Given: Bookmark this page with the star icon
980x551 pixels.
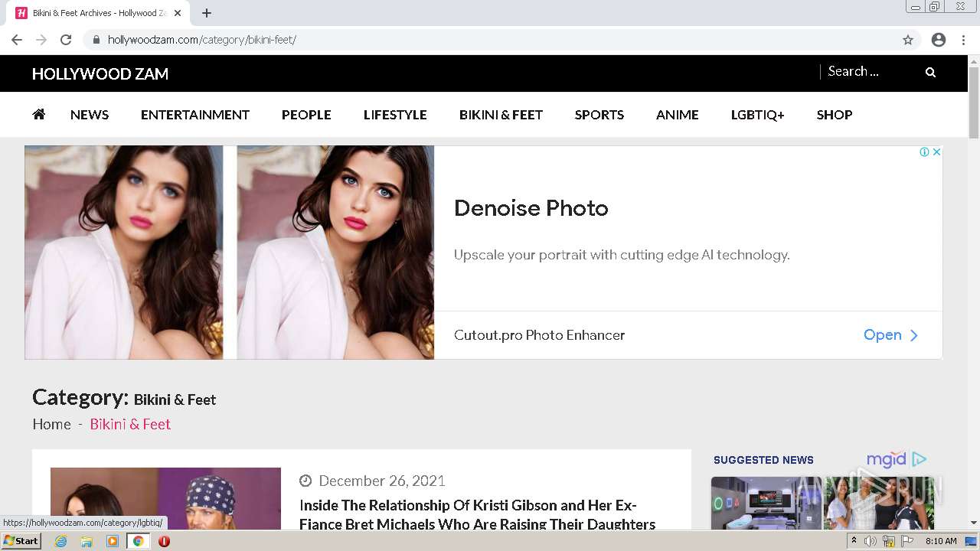Looking at the screenshot, I should click(908, 40).
